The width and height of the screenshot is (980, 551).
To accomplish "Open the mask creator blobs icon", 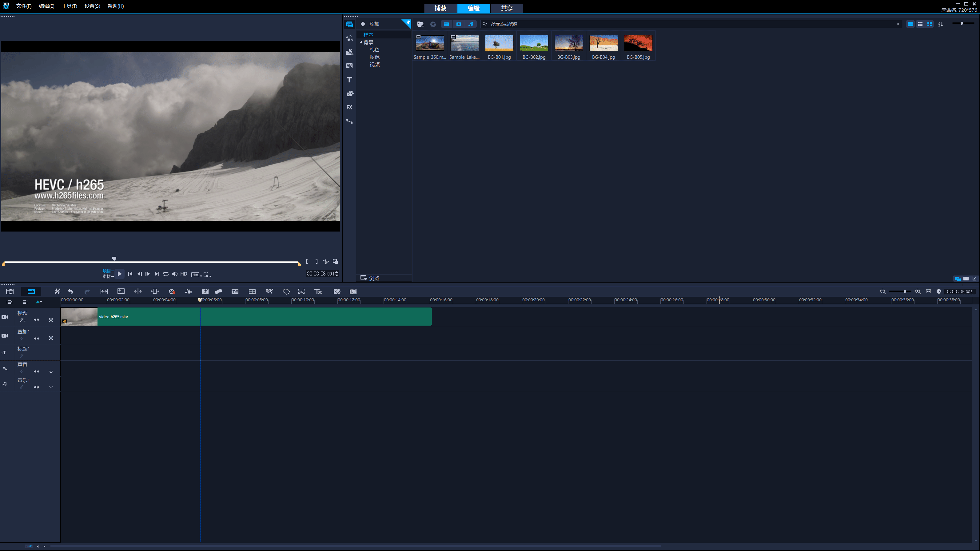I will click(x=218, y=291).
